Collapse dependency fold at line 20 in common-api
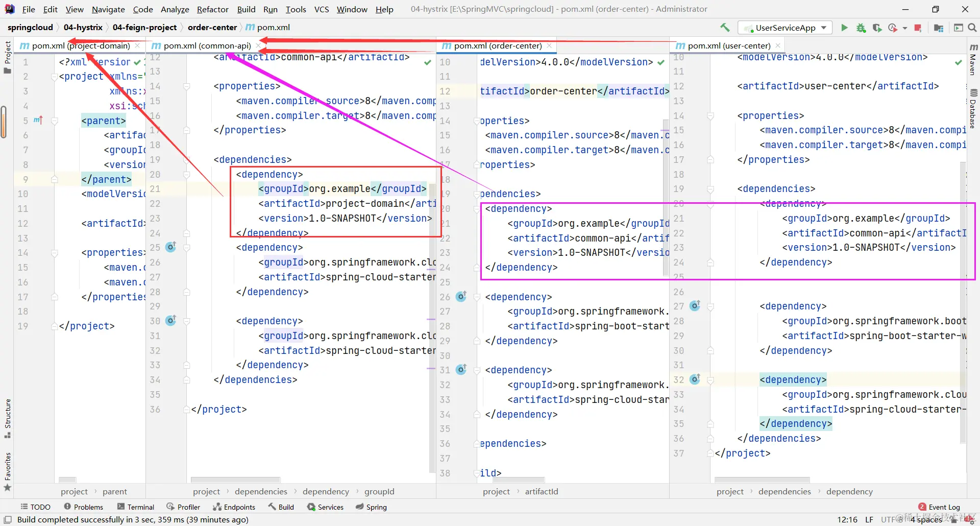The image size is (980, 526). click(187, 175)
